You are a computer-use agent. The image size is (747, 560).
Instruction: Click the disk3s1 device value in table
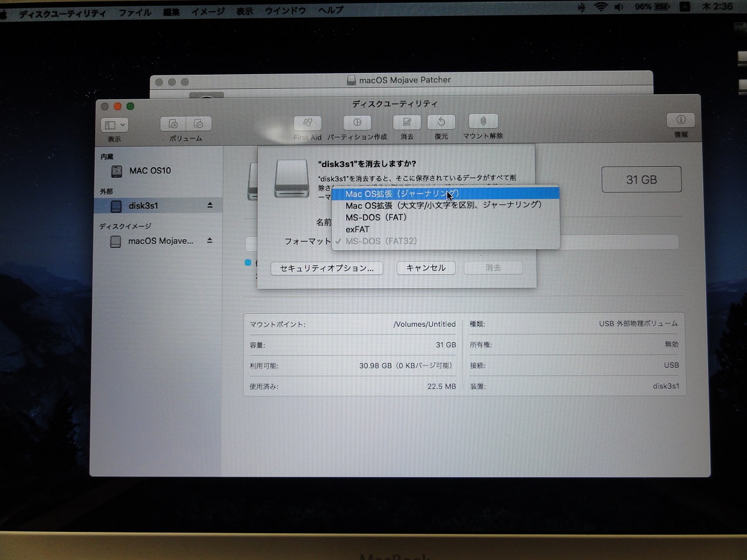pyautogui.click(x=666, y=386)
